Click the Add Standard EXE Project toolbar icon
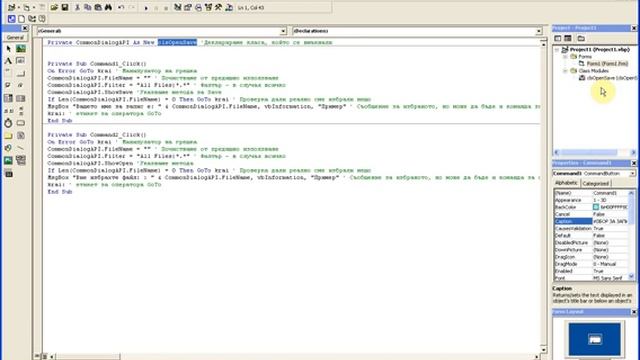640x360 pixels. pyautogui.click(x=11, y=7)
